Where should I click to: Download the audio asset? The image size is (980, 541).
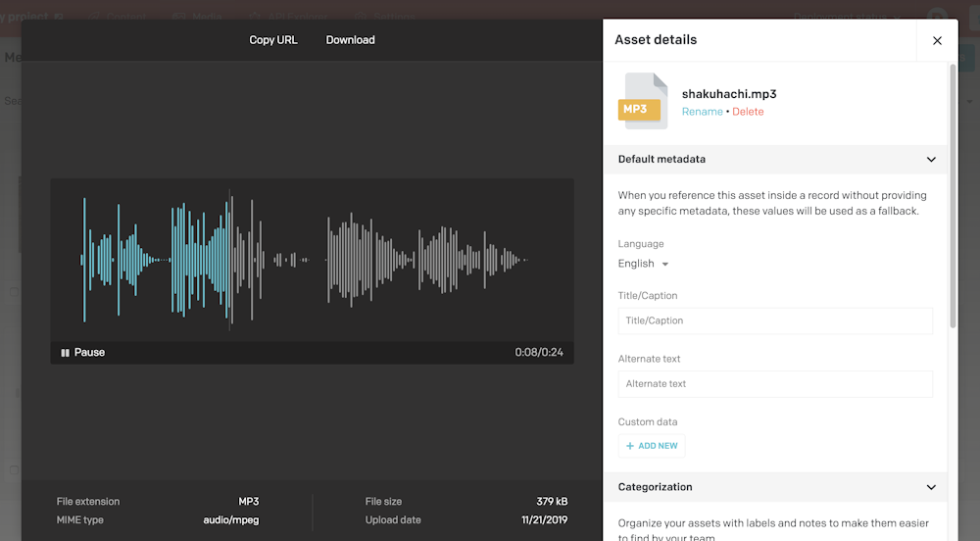[x=350, y=40]
